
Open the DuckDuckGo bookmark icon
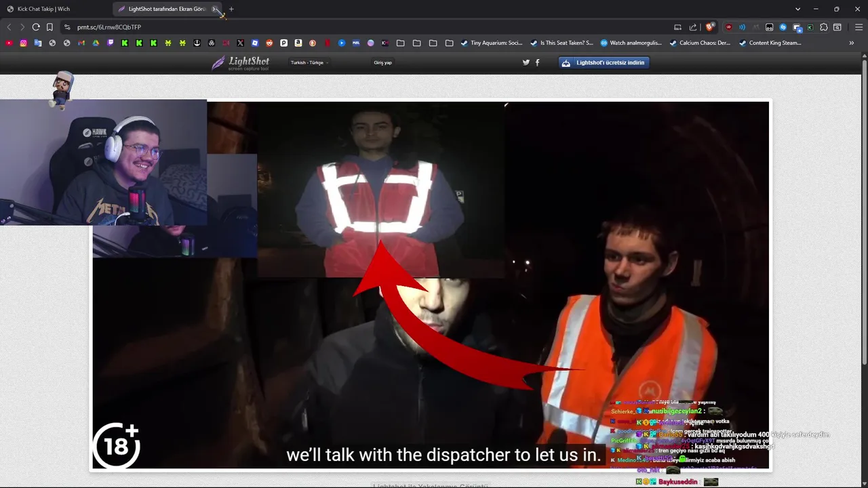tap(313, 43)
